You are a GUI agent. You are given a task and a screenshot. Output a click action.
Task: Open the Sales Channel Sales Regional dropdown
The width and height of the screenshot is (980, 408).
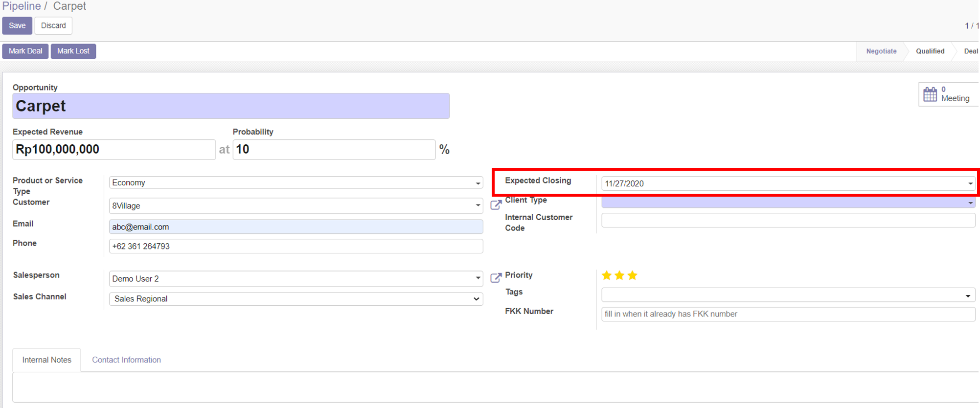point(296,299)
